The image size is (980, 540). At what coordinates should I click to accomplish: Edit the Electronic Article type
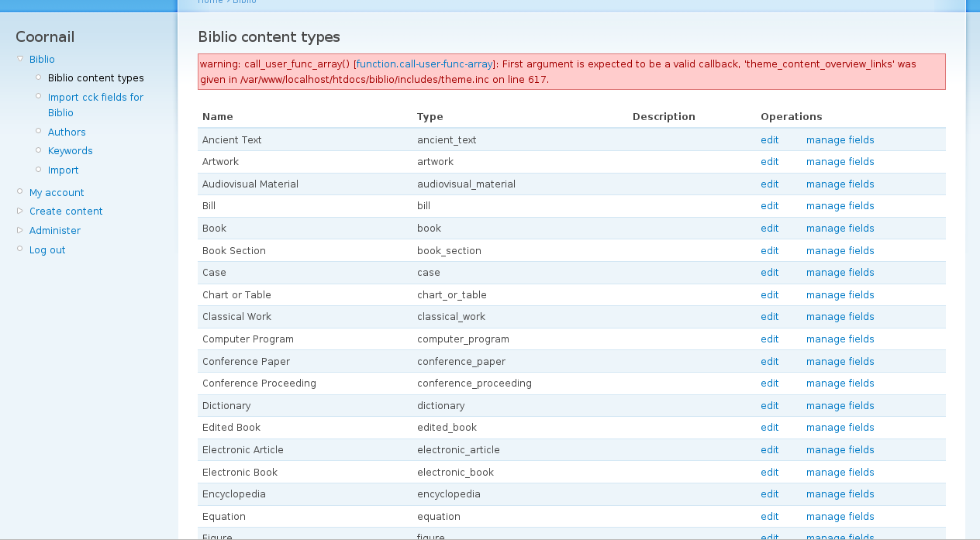point(769,450)
